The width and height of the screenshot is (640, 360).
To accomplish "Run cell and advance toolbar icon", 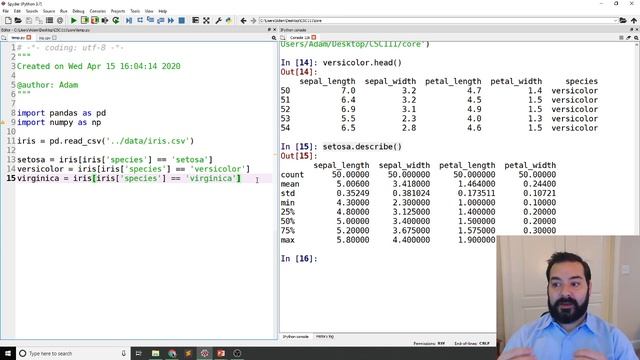I will (95, 20).
